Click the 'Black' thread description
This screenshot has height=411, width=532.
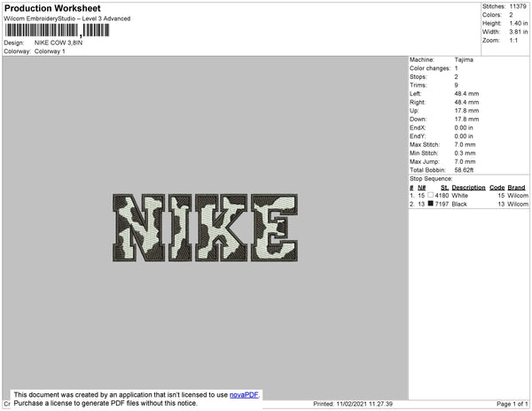459,204
